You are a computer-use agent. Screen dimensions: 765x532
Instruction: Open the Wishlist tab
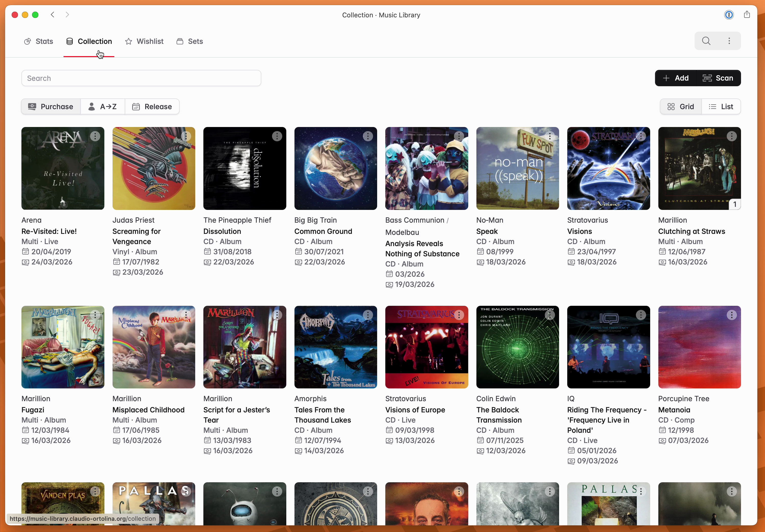pos(144,41)
